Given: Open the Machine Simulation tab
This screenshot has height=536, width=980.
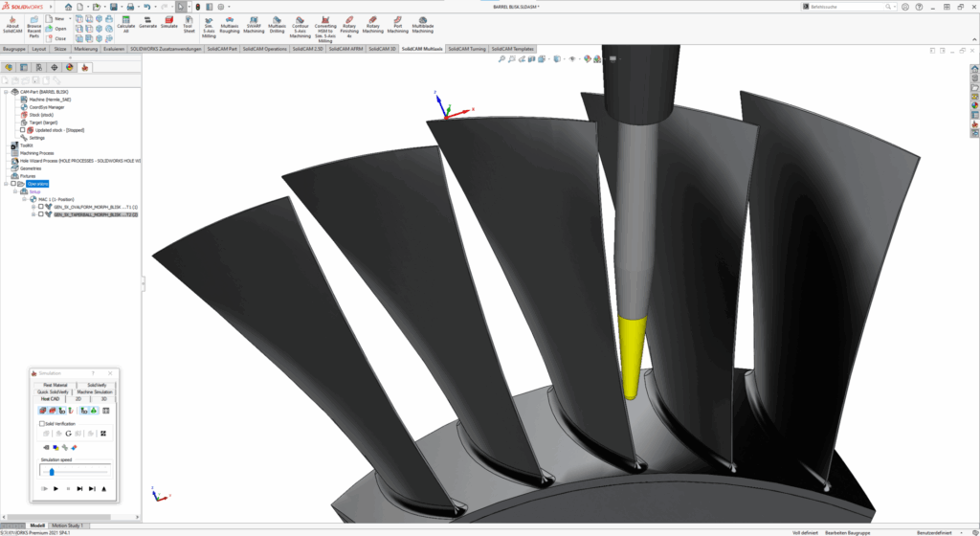Looking at the screenshot, I should tap(95, 391).
